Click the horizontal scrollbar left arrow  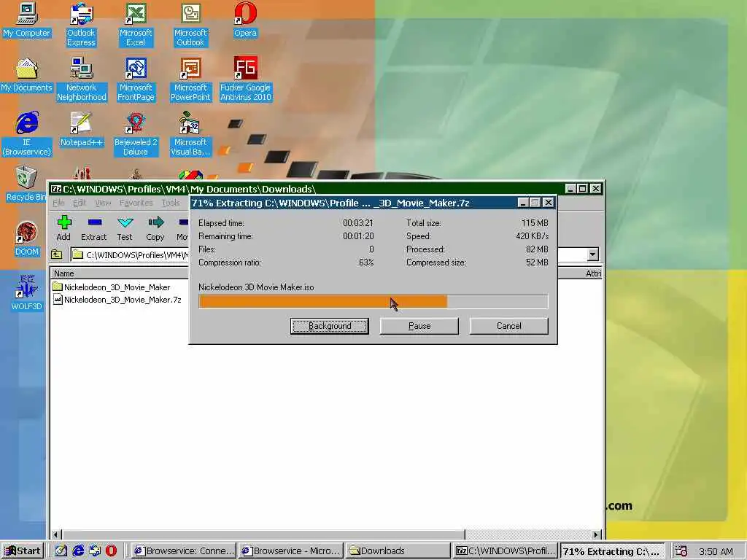tap(57, 534)
